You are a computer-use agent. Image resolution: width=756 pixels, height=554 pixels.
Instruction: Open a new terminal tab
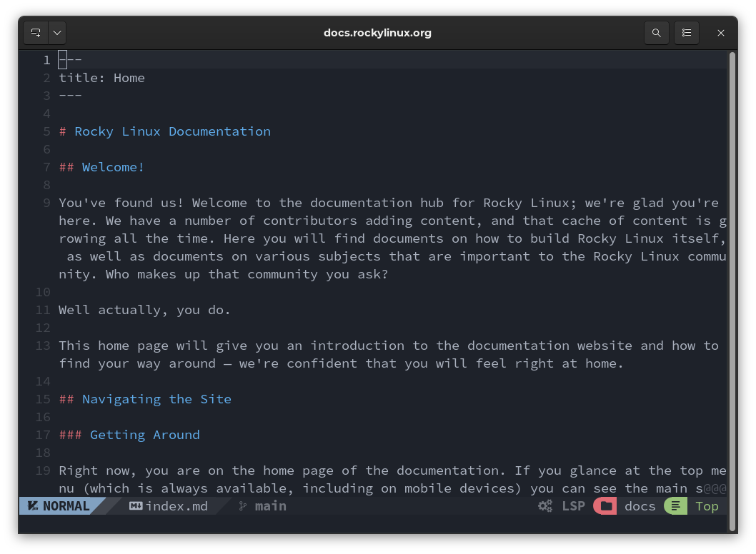click(x=35, y=32)
